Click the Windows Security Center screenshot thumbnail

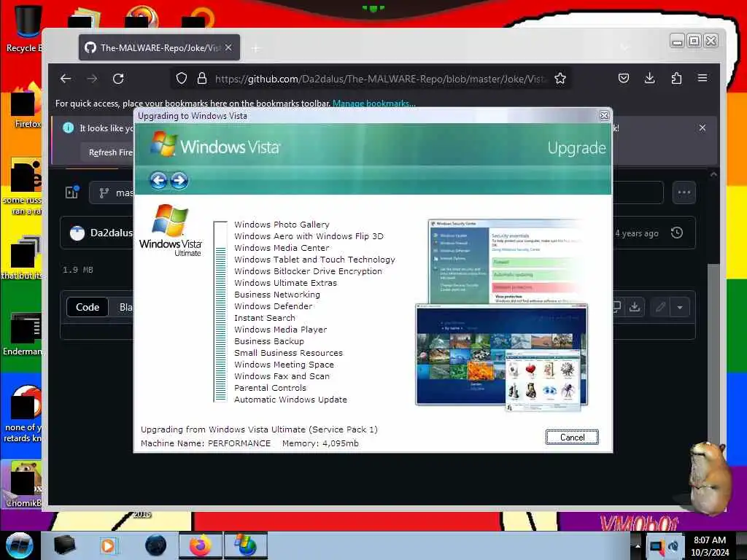click(x=506, y=261)
